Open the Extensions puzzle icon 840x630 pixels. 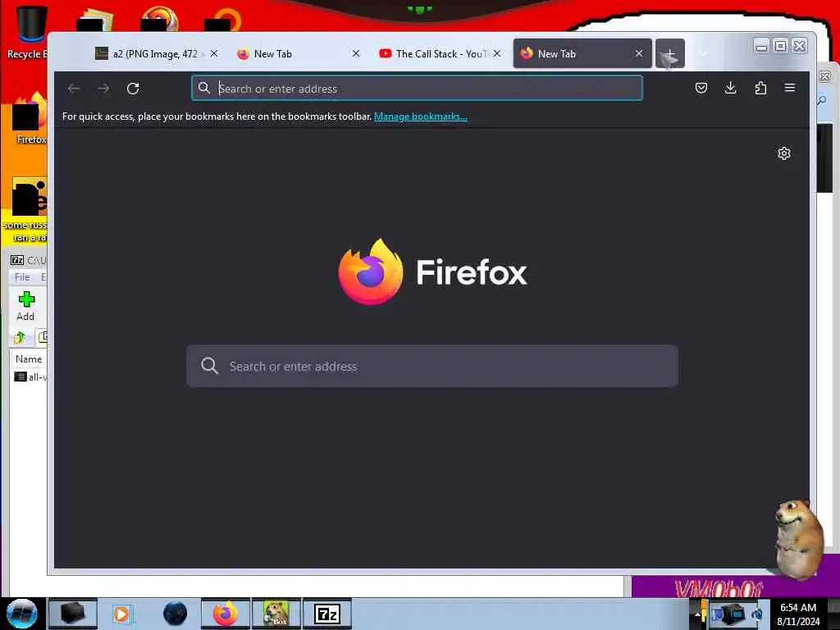(x=760, y=88)
